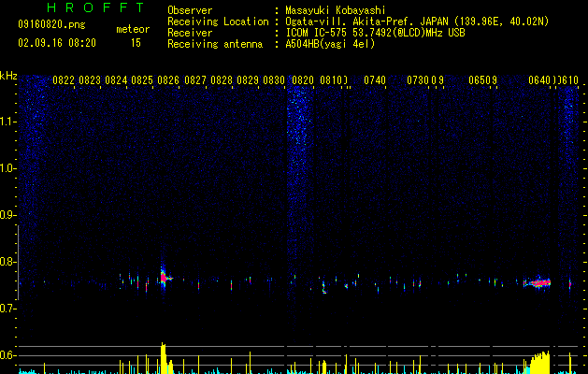Click the 0820 time axis marker
The height and width of the screenshot is (374, 588).
tap(303, 79)
